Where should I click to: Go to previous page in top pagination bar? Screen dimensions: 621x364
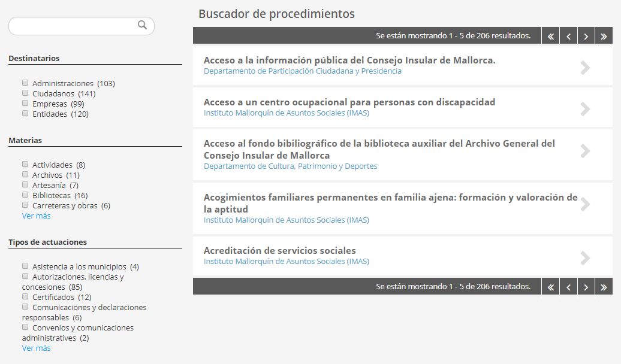pyautogui.click(x=568, y=37)
